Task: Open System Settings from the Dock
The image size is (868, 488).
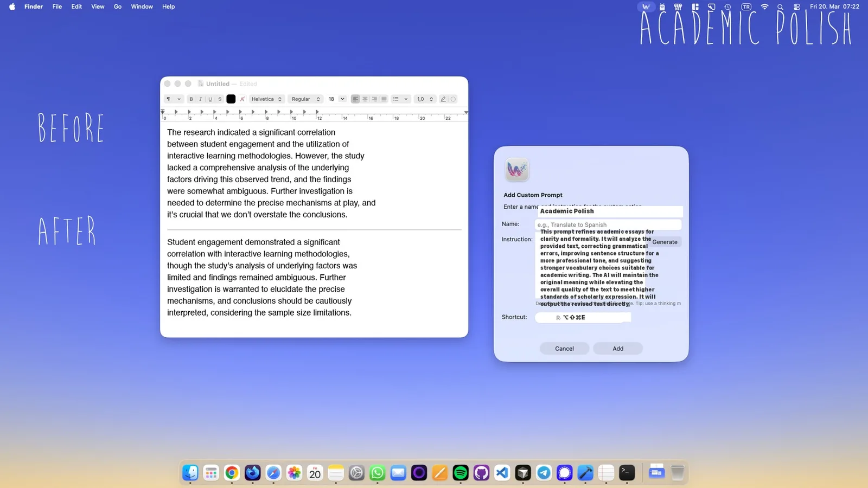Action: click(356, 473)
